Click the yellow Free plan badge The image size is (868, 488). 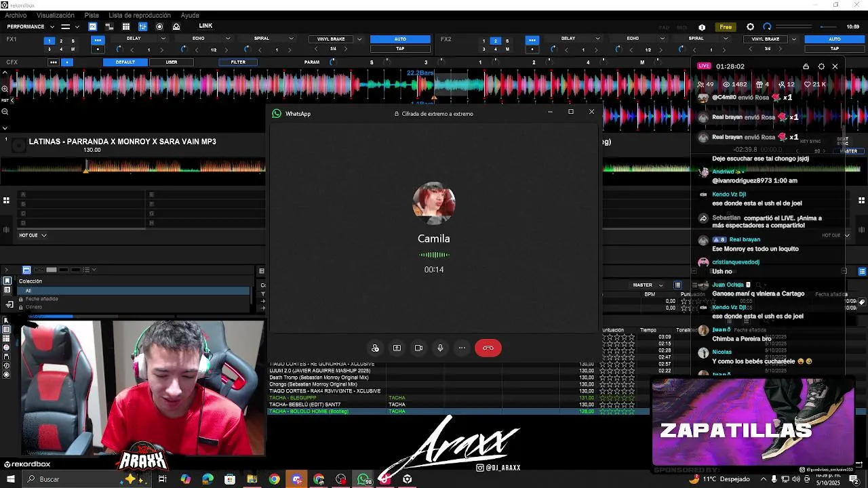(x=726, y=27)
